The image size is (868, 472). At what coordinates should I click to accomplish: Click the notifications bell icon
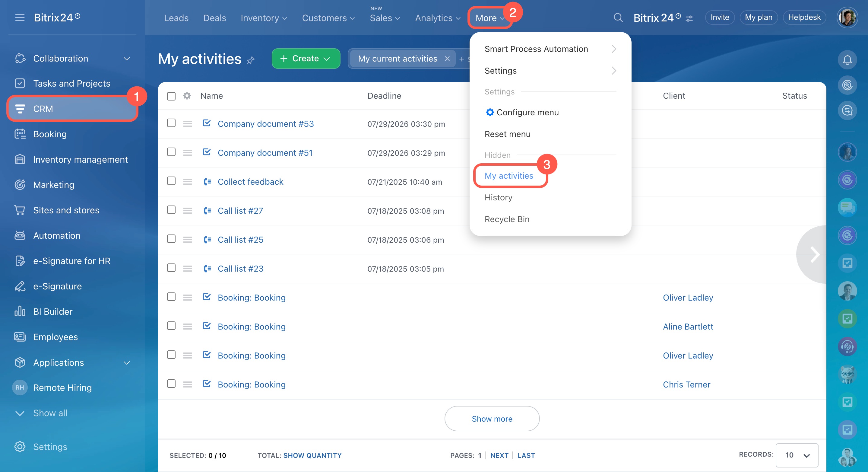coord(847,60)
